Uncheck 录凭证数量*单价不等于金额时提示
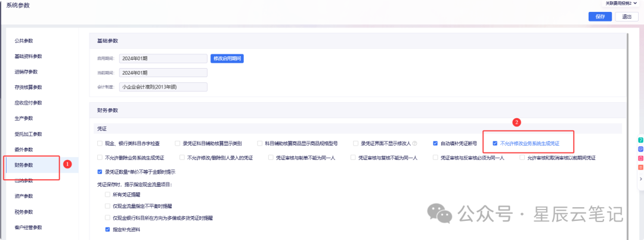The height and width of the screenshot is (240, 644). [100, 171]
